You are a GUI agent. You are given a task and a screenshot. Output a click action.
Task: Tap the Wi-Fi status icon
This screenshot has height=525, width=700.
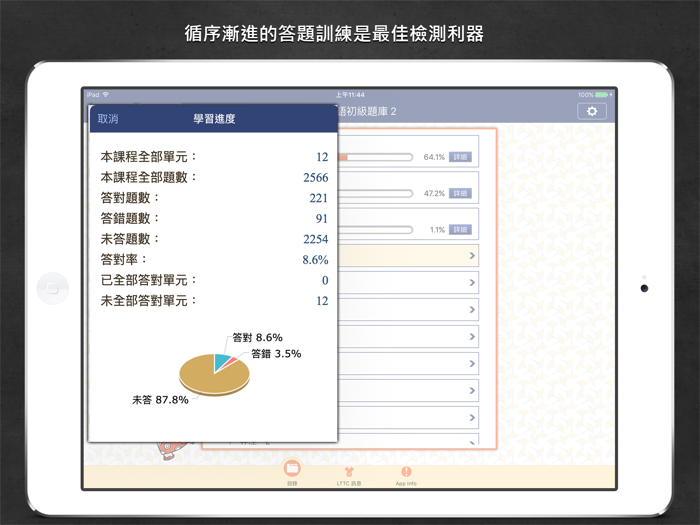(x=106, y=95)
